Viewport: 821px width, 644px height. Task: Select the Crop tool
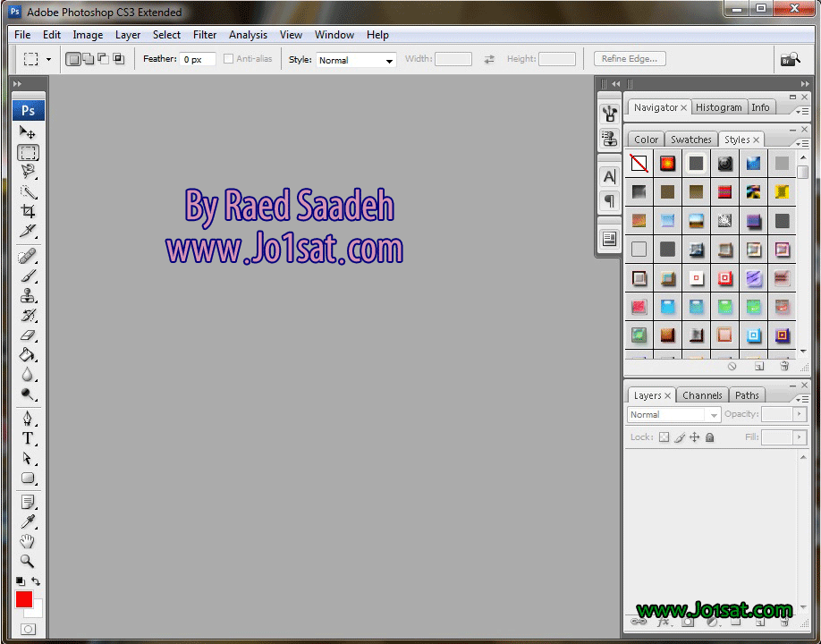click(x=28, y=212)
